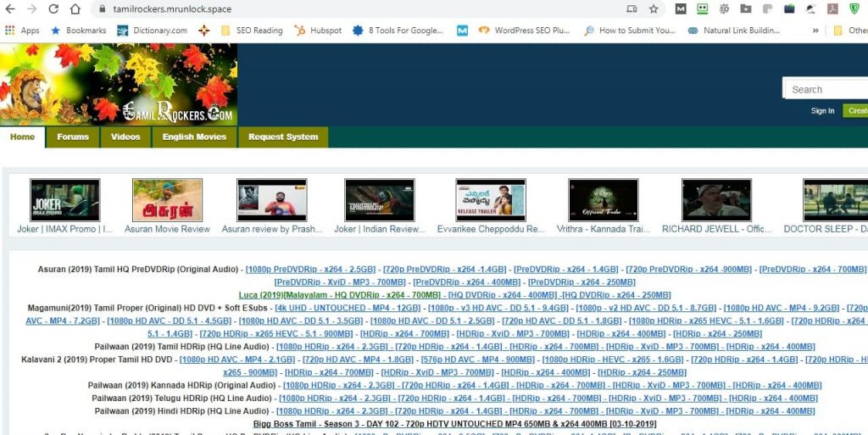Open the orange cross icon bookmark

point(203,31)
